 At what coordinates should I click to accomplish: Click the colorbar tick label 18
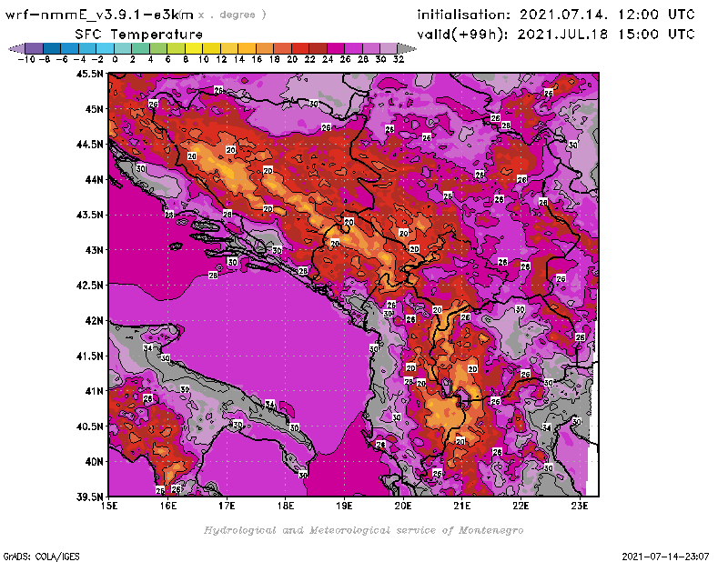(x=275, y=59)
